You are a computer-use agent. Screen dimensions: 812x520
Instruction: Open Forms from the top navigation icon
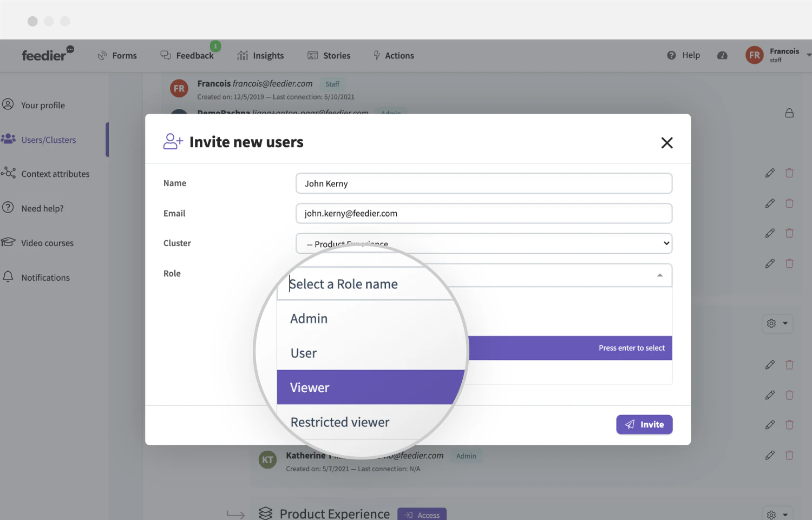tap(102, 55)
